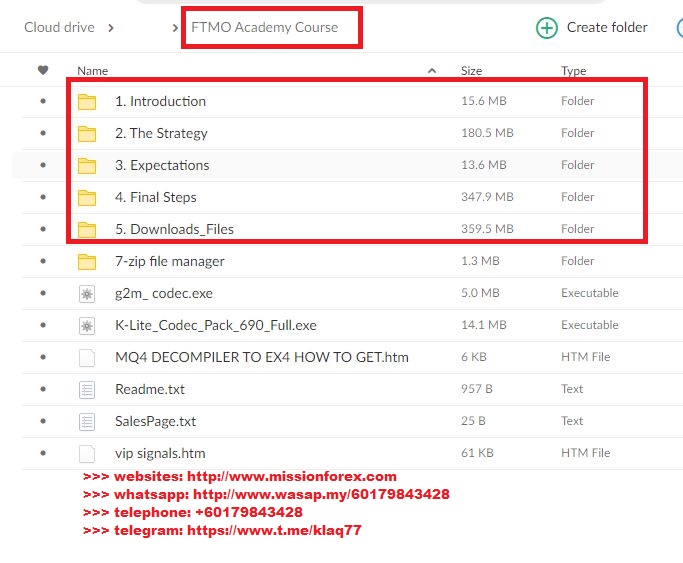This screenshot has height=563, width=683.
Task: Select the 7-zip file manager name
Action: tap(169, 261)
